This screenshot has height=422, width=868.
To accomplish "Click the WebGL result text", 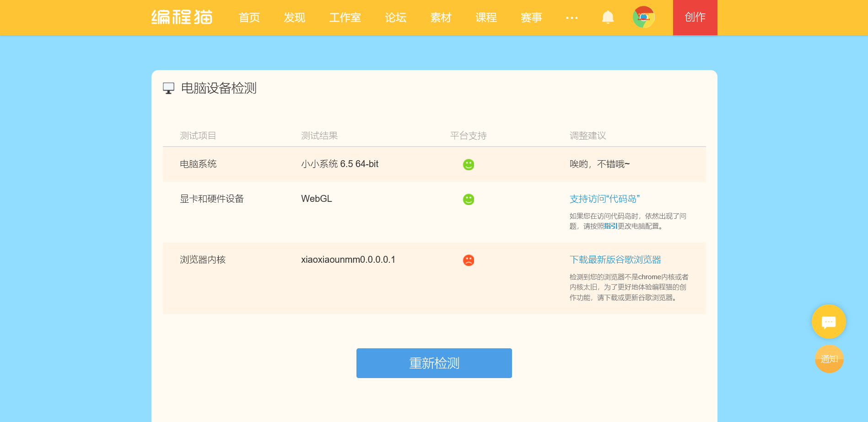I will pyautogui.click(x=317, y=199).
